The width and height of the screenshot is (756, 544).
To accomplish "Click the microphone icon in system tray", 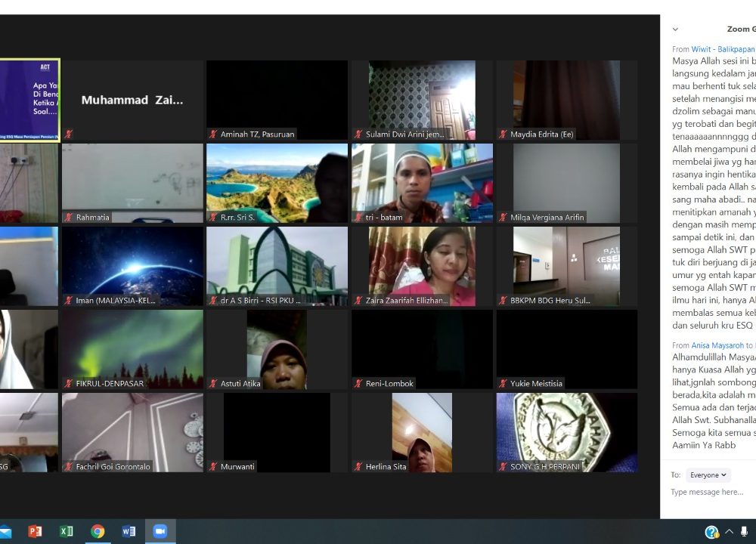I will (745, 532).
